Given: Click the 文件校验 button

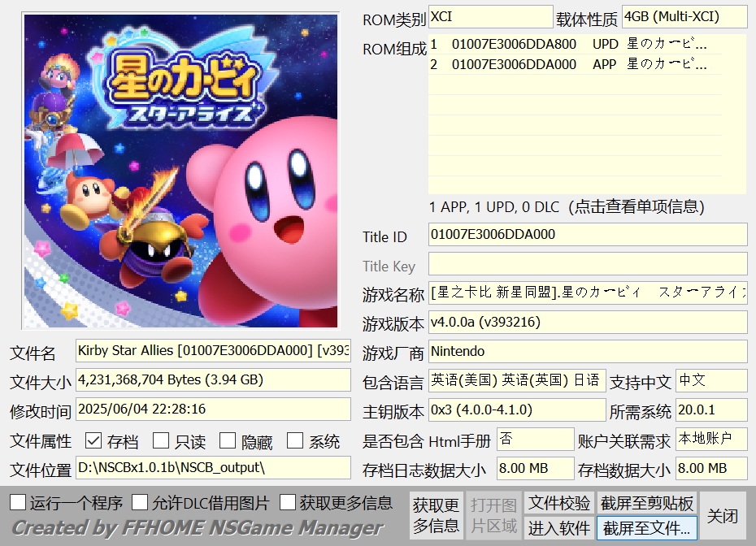Looking at the screenshot, I should point(559,503).
